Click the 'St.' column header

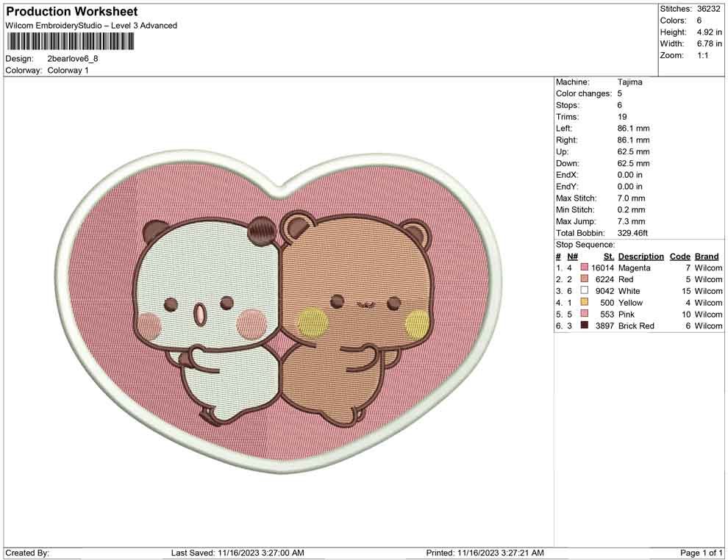[x=609, y=256]
